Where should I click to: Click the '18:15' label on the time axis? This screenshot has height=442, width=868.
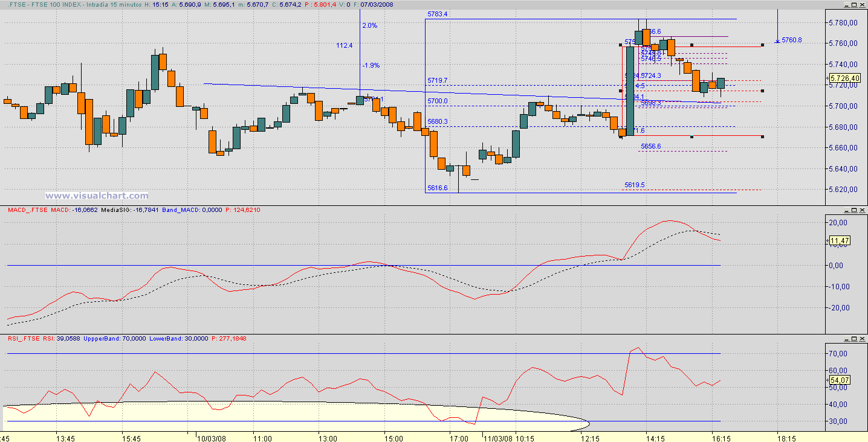pos(786,438)
